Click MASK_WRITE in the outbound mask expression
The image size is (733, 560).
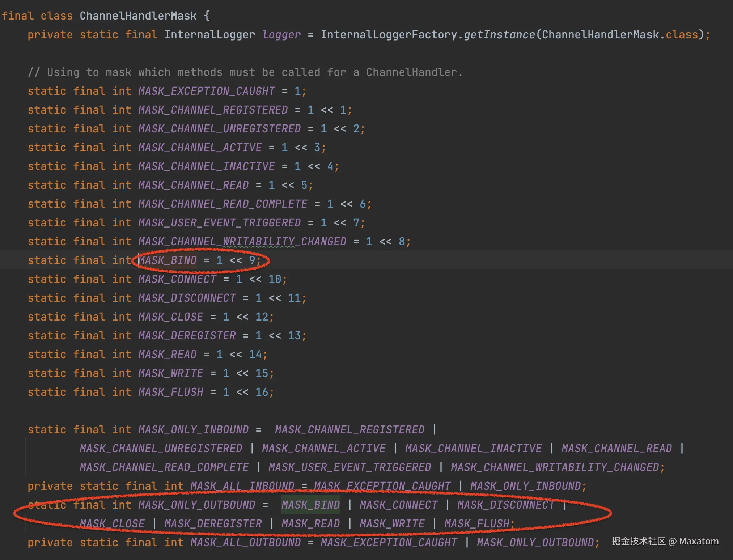click(392, 524)
